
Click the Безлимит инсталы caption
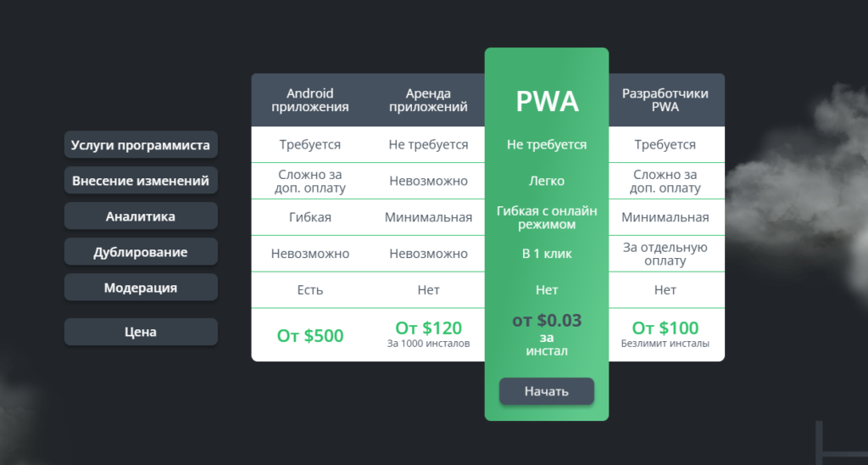[x=665, y=343]
